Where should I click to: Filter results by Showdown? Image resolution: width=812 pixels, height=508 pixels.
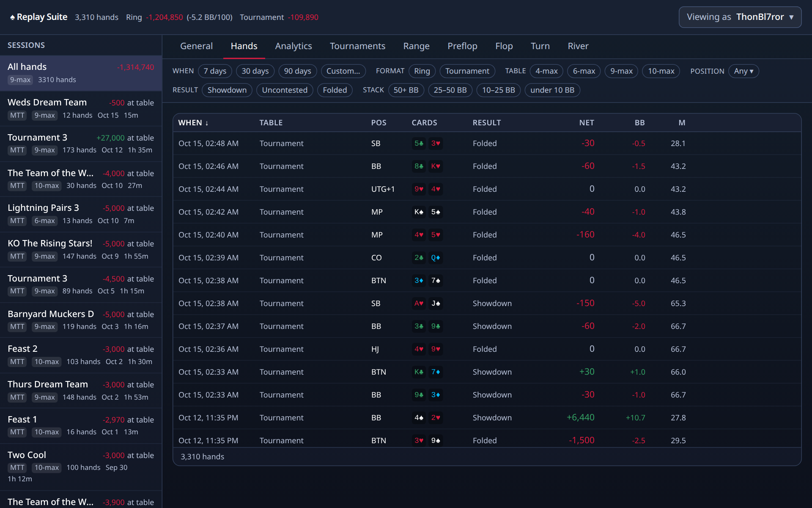pos(227,90)
